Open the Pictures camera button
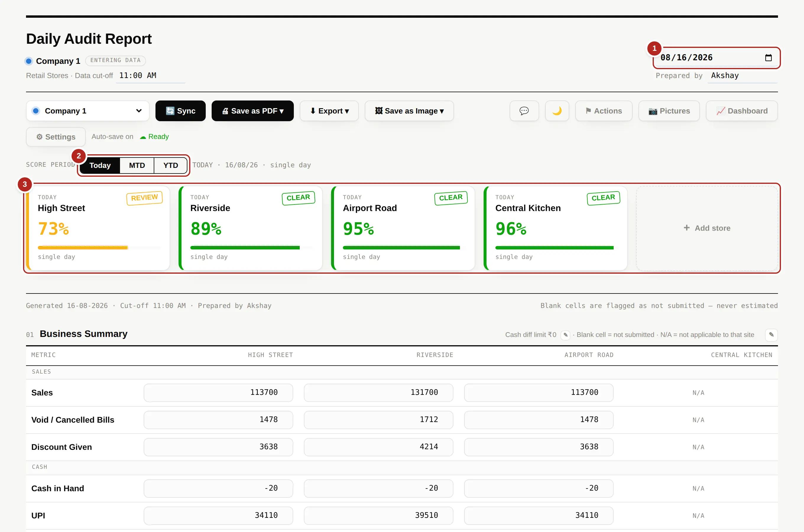This screenshot has height=532, width=804. (669, 111)
